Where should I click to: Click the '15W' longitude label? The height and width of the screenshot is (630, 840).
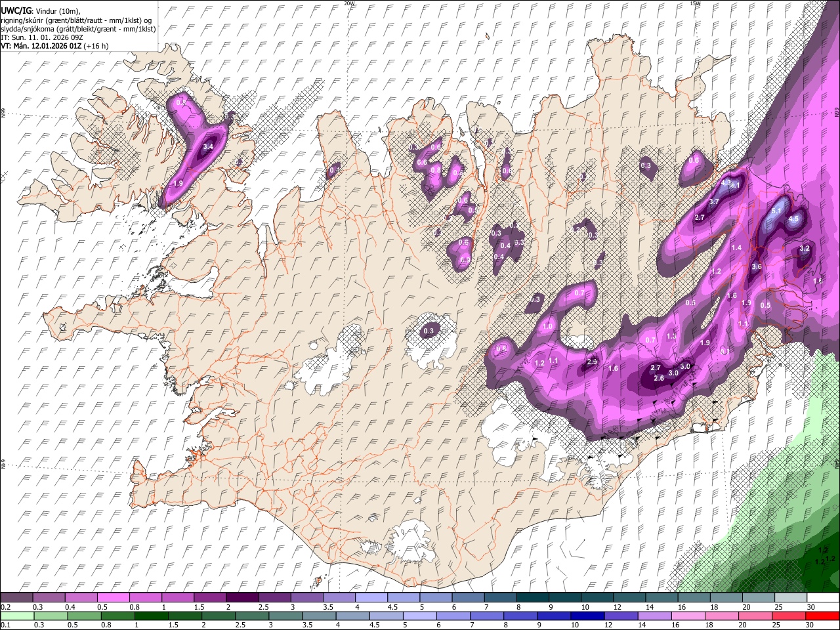(x=695, y=3)
